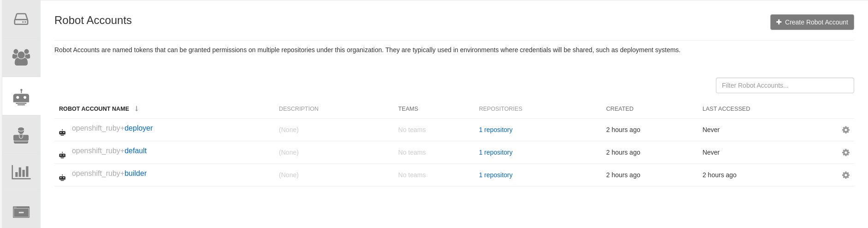Select the Robot Accounts sidebar tab
868x228 pixels.
(x=21, y=97)
